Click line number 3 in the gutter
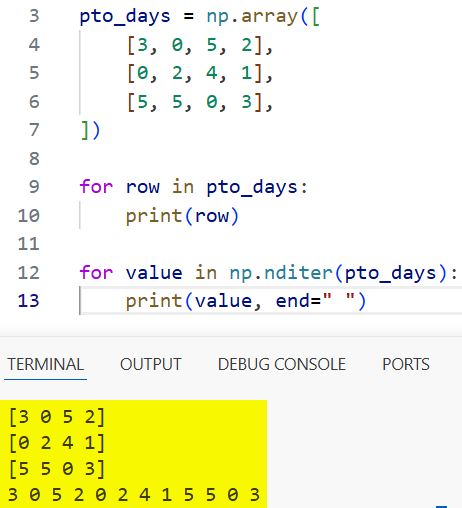Viewport: 462px width, 508px height. pos(34,16)
